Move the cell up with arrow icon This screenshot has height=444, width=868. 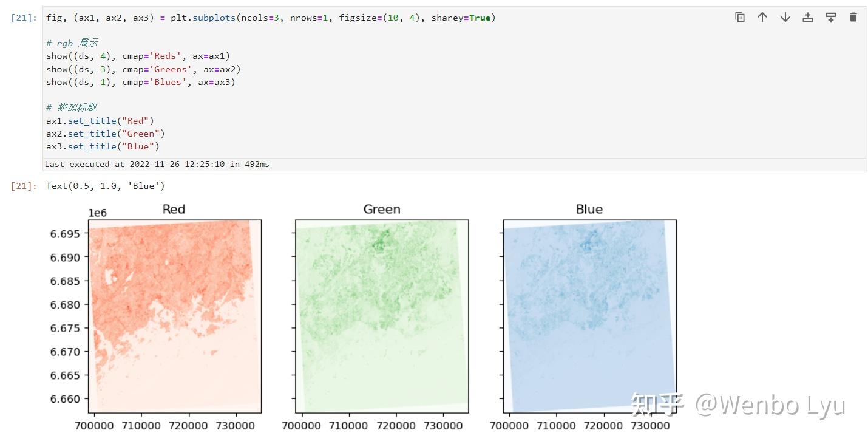[x=762, y=17]
